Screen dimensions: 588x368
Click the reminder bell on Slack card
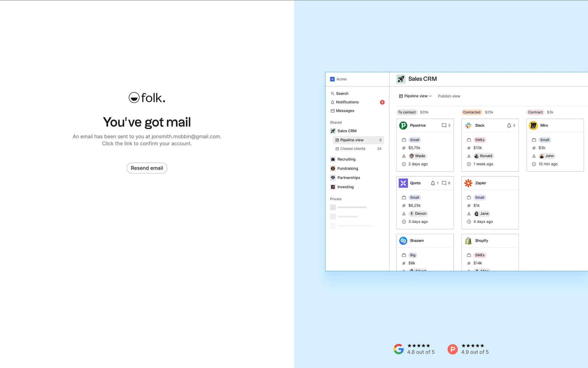[x=509, y=125]
